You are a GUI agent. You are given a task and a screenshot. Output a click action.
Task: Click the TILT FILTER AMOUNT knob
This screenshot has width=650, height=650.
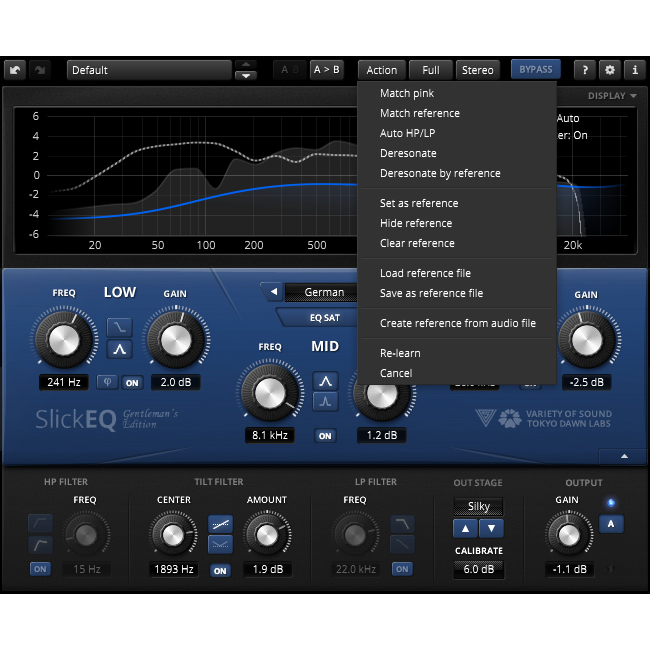point(267,535)
